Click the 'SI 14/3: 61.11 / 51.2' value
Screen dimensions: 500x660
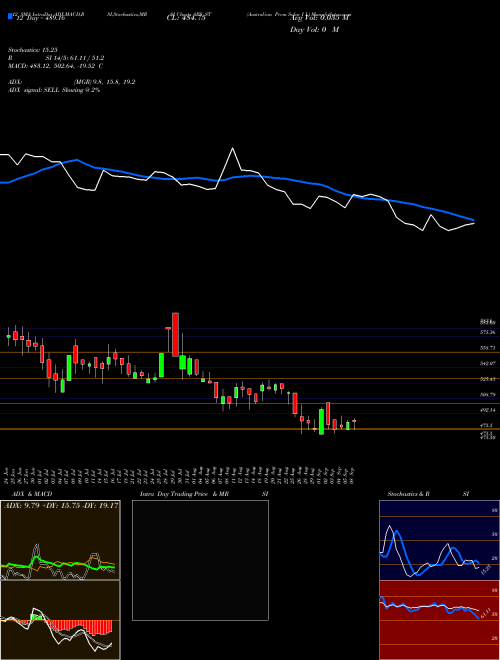(x=75, y=58)
